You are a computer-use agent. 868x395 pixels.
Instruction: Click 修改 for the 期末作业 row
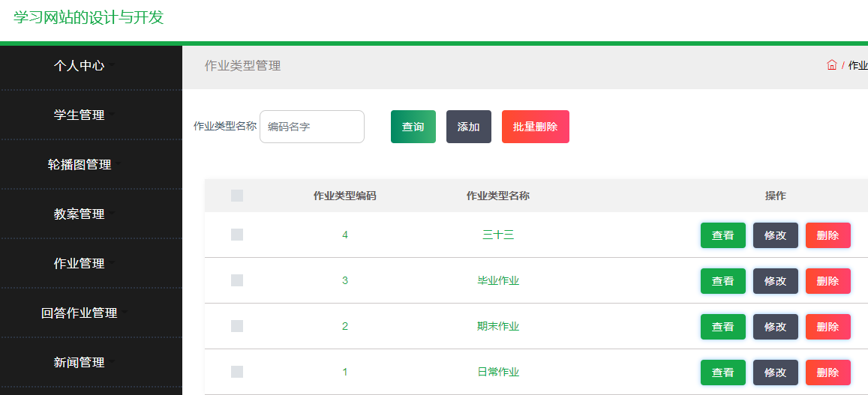(x=776, y=327)
